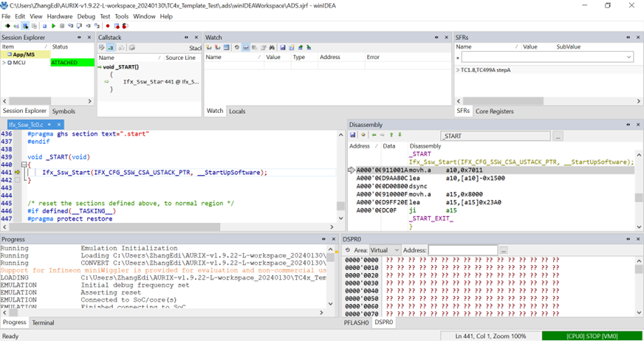
Task: Pin the Session Explorer panel
Action: [79, 37]
